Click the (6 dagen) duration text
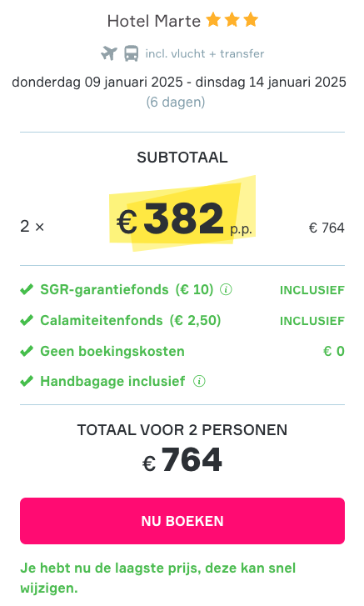Screen dimensions: 364x606 pyautogui.click(x=176, y=102)
